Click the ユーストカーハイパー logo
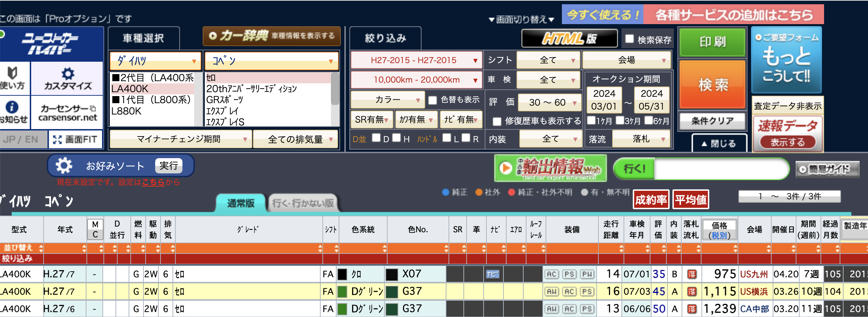 point(50,44)
